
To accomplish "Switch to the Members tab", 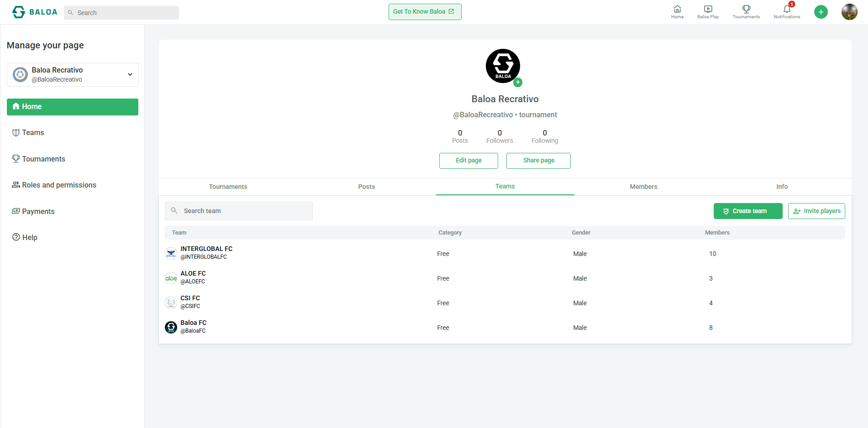I will click(x=643, y=187).
